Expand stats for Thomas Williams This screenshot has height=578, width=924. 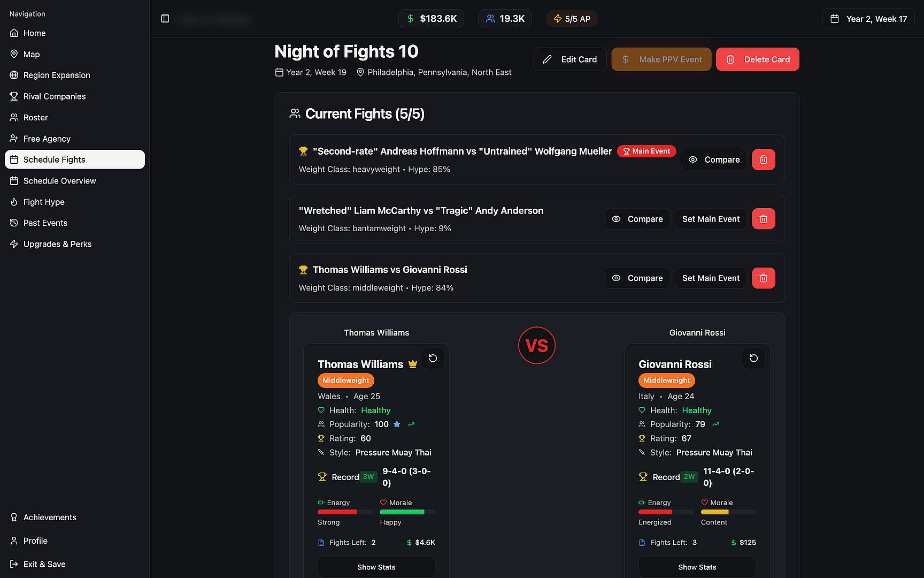[x=376, y=567]
